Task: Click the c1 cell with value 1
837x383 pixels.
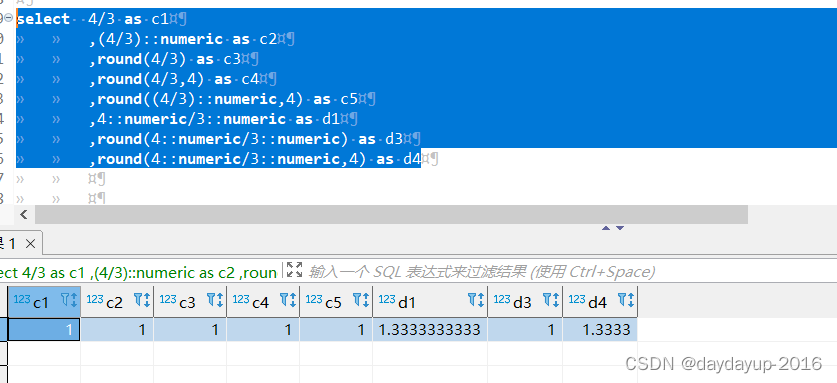Action: 44,330
